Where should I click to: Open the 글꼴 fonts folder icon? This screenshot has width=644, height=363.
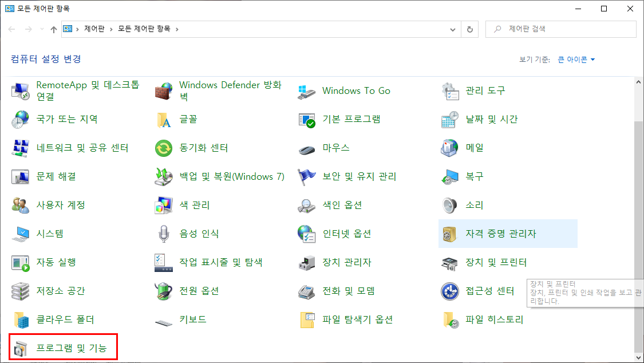point(164,120)
